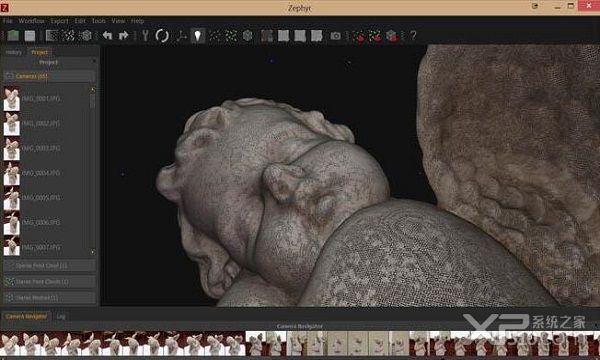Click the redo arrow icon
This screenshot has width=600, height=360.
[x=124, y=36]
